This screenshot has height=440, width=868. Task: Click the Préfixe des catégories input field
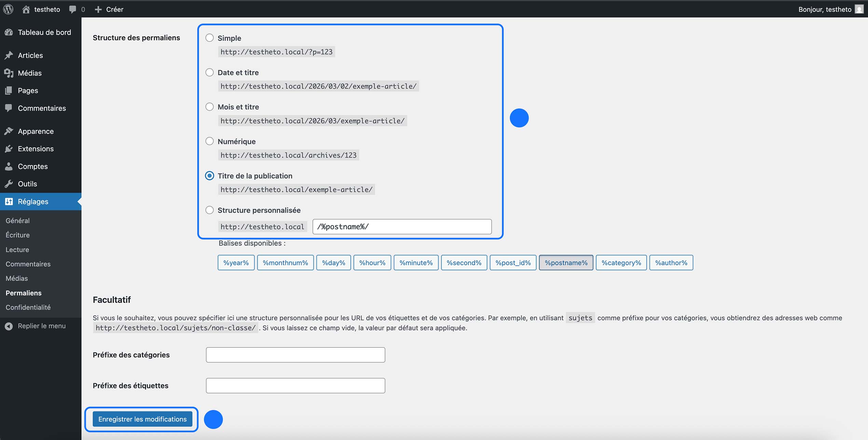click(x=295, y=355)
